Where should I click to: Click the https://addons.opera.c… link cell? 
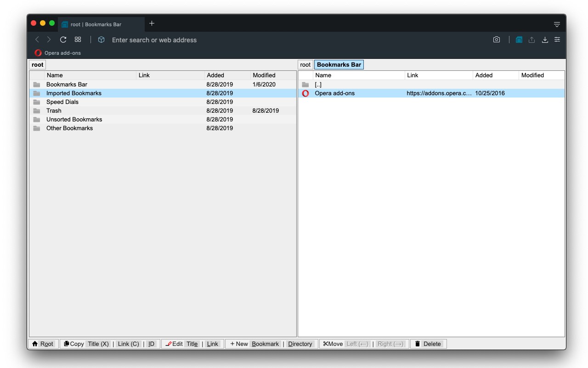439,93
